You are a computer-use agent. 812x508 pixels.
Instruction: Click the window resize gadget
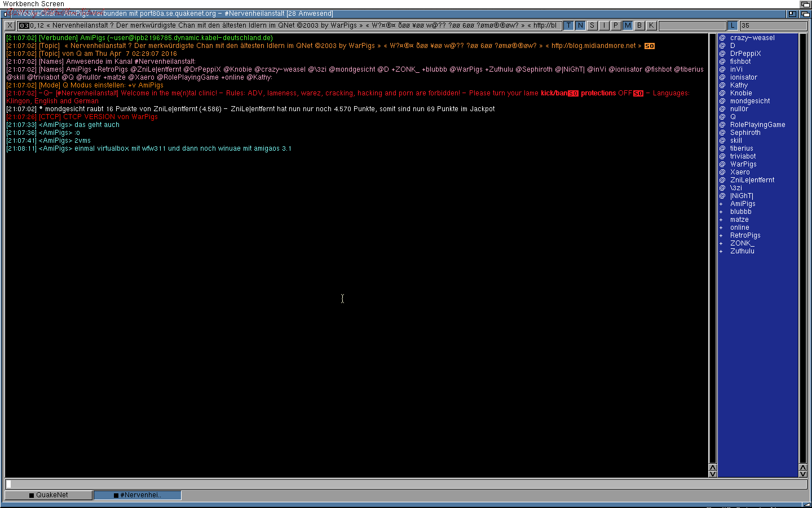pyautogui.click(x=807, y=504)
